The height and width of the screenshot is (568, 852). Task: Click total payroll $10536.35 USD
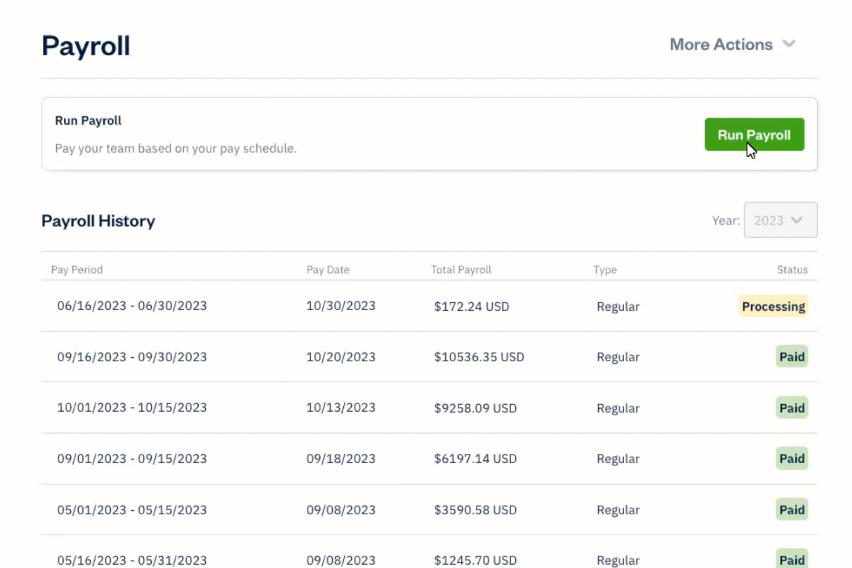[479, 357]
